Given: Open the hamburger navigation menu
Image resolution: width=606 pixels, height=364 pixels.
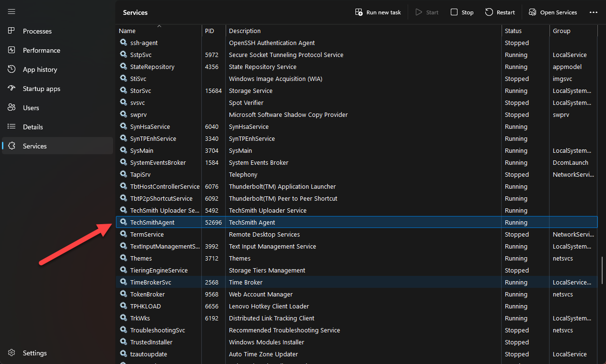Looking at the screenshot, I should coord(11,11).
